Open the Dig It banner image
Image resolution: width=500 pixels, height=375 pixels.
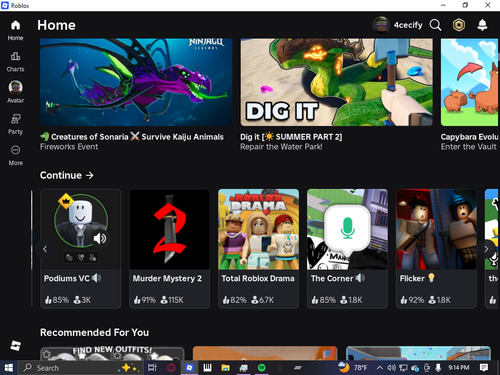pyautogui.click(x=337, y=82)
